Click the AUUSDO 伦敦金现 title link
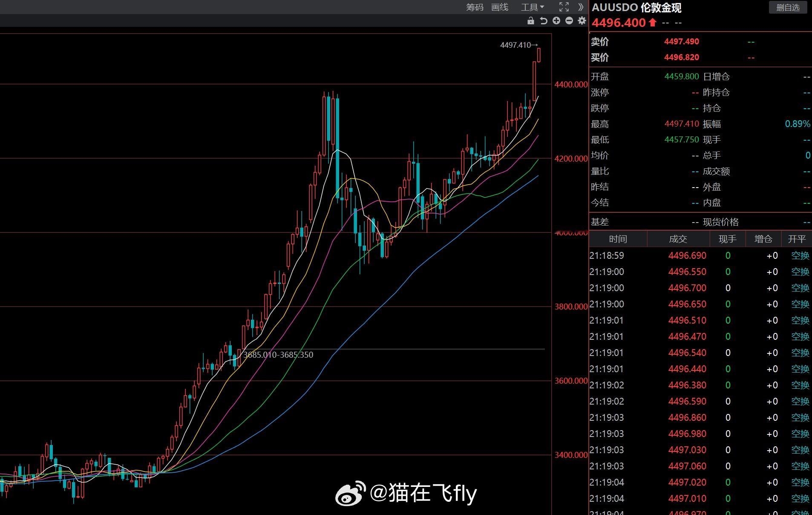Viewport: 812px width, 515px height. (638, 8)
